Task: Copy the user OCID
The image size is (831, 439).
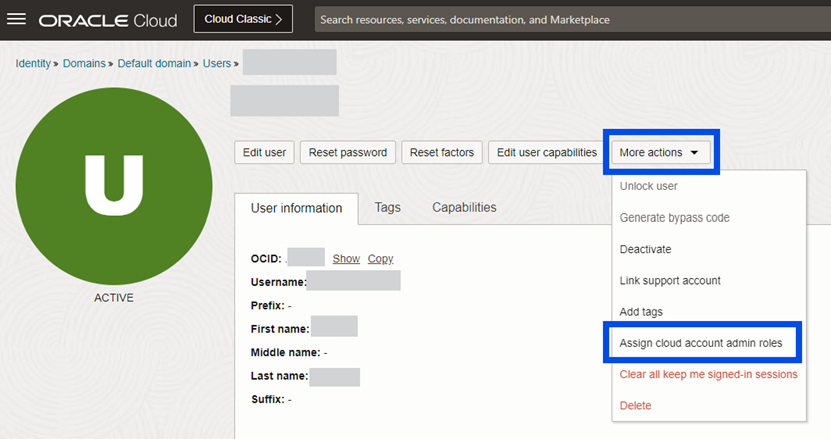Action: pos(380,259)
